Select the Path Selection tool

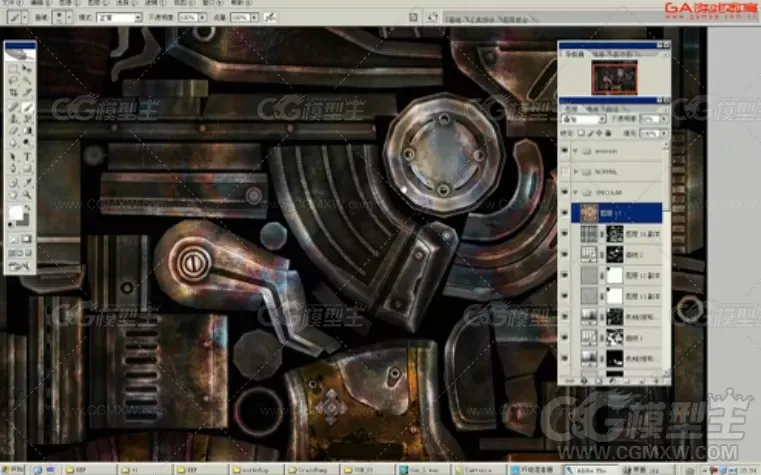[14, 156]
